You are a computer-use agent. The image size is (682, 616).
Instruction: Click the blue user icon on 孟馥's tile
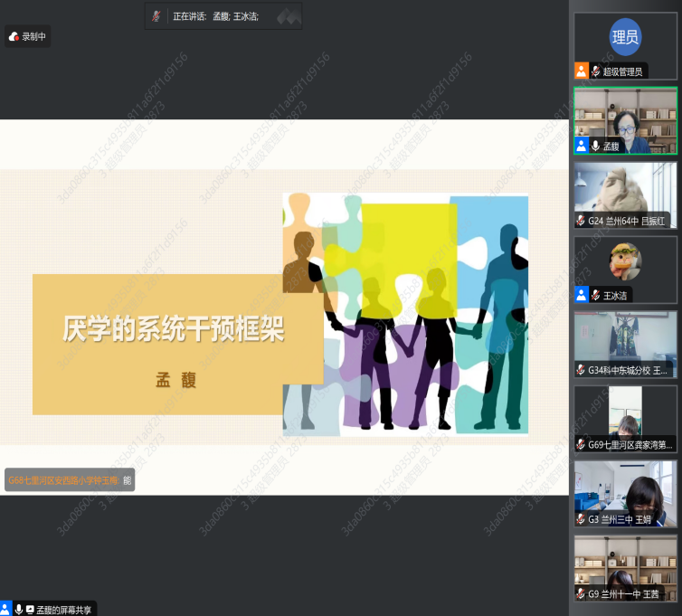tap(581, 146)
